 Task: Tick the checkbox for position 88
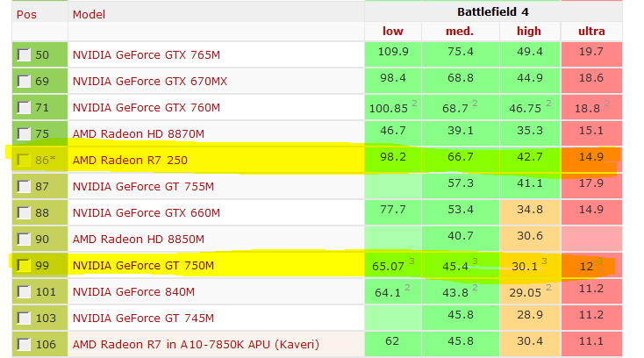24,212
